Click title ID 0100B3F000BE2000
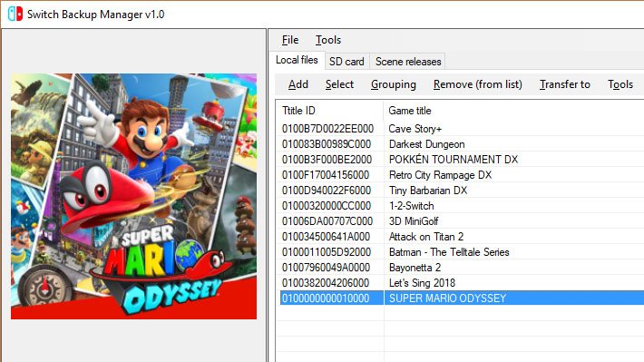 [x=327, y=160]
